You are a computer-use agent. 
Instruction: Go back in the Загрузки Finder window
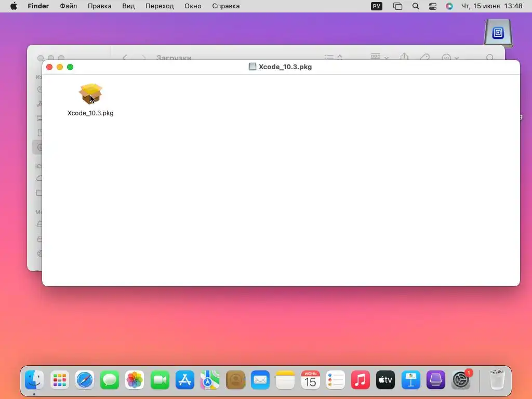coord(125,57)
